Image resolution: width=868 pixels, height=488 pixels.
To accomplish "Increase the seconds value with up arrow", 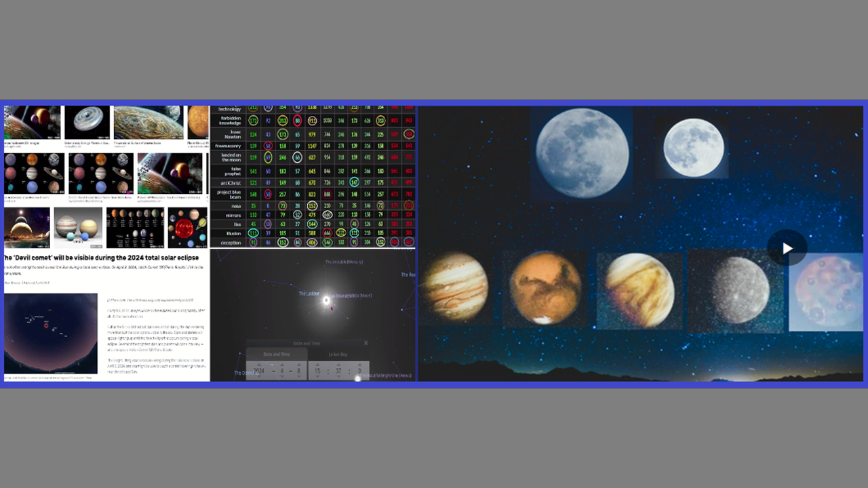I will pyautogui.click(x=359, y=365).
